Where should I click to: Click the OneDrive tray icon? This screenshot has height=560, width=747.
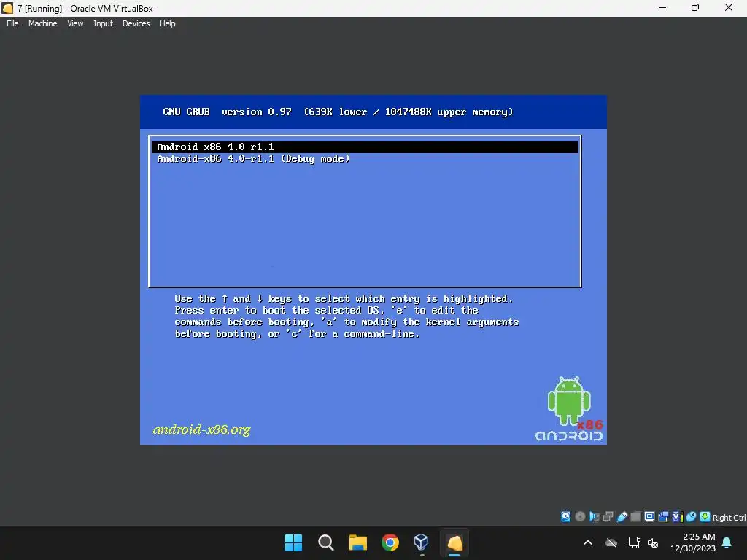click(611, 542)
